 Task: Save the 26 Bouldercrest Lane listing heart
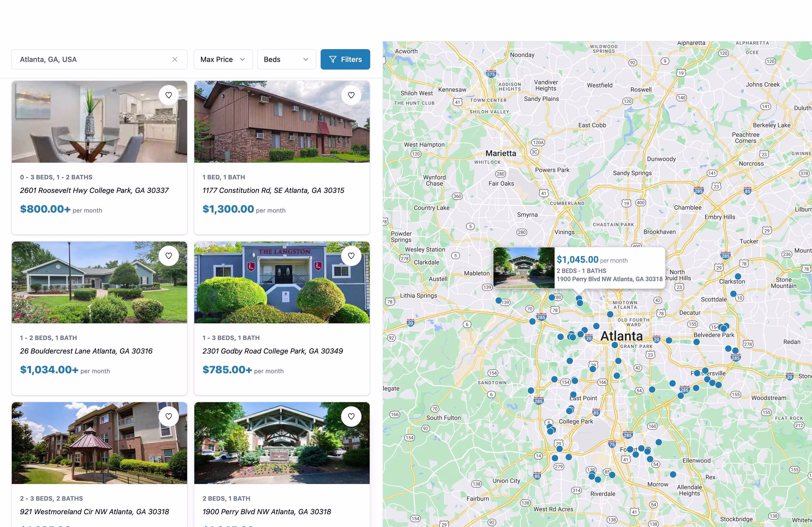click(x=168, y=256)
